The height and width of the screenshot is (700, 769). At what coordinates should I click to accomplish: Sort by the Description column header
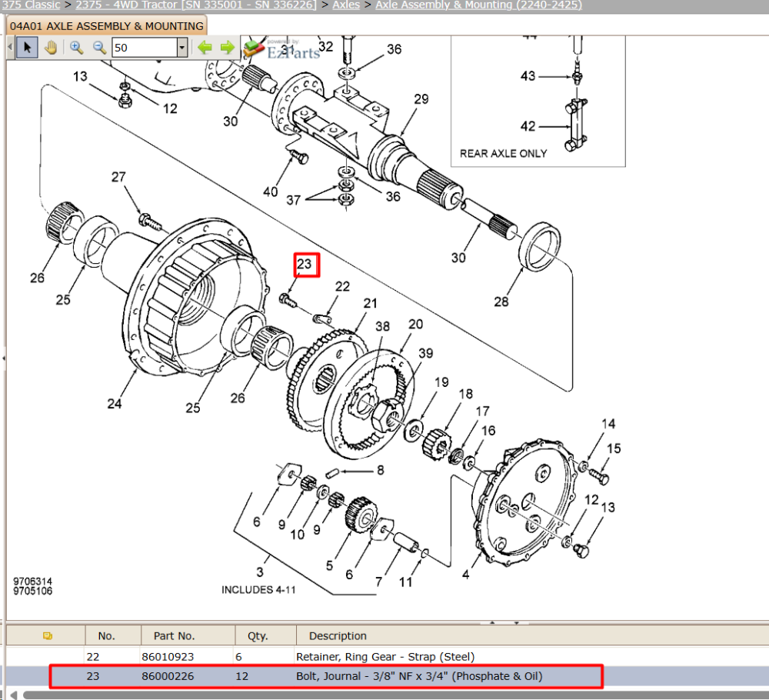[x=338, y=635]
